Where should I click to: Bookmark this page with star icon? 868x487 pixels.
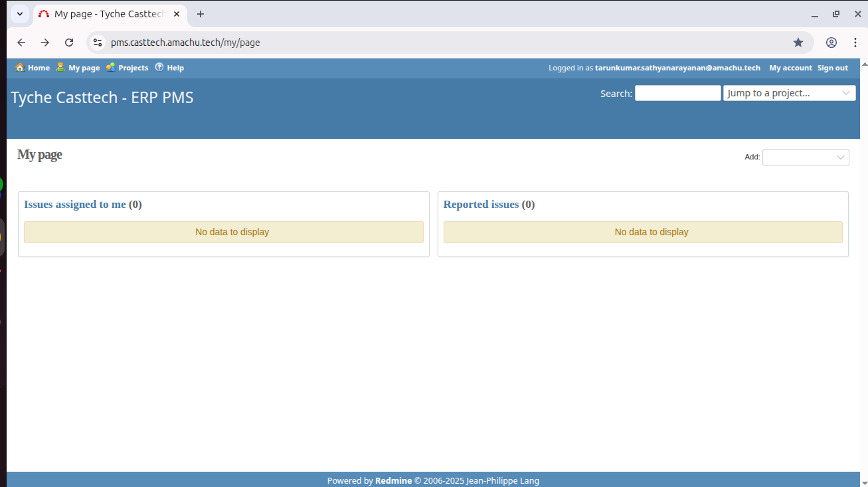798,43
